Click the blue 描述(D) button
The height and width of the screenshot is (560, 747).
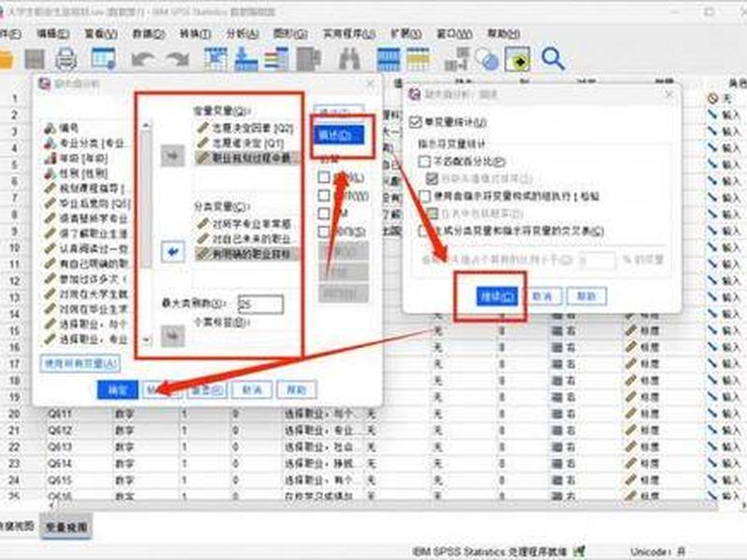click(x=339, y=135)
